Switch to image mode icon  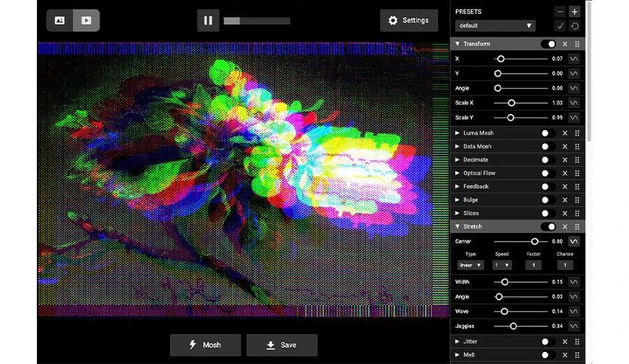(x=59, y=20)
